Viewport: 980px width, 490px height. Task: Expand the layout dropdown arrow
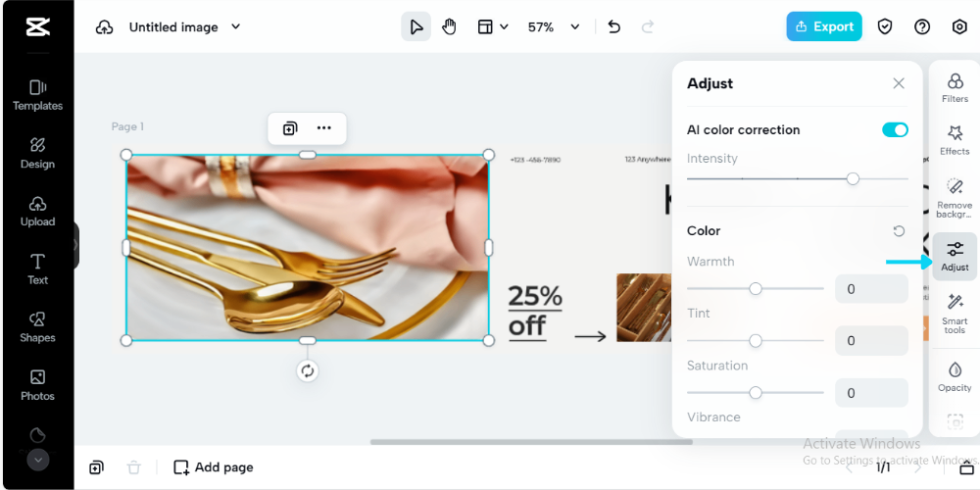point(504,26)
